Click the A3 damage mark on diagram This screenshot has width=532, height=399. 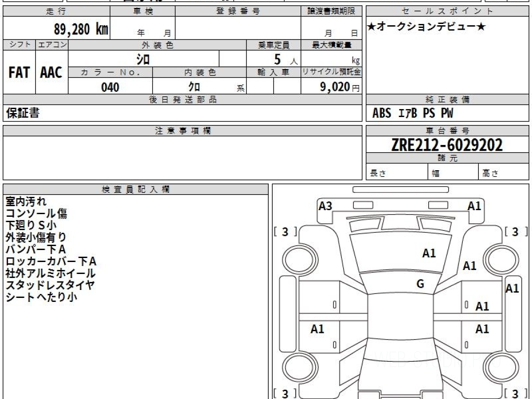coord(325,206)
